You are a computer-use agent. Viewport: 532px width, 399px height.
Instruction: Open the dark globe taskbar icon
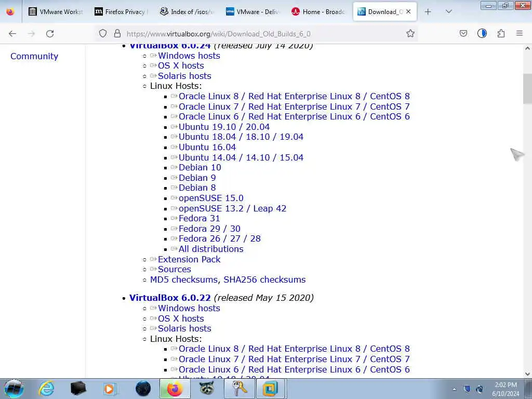point(143,389)
